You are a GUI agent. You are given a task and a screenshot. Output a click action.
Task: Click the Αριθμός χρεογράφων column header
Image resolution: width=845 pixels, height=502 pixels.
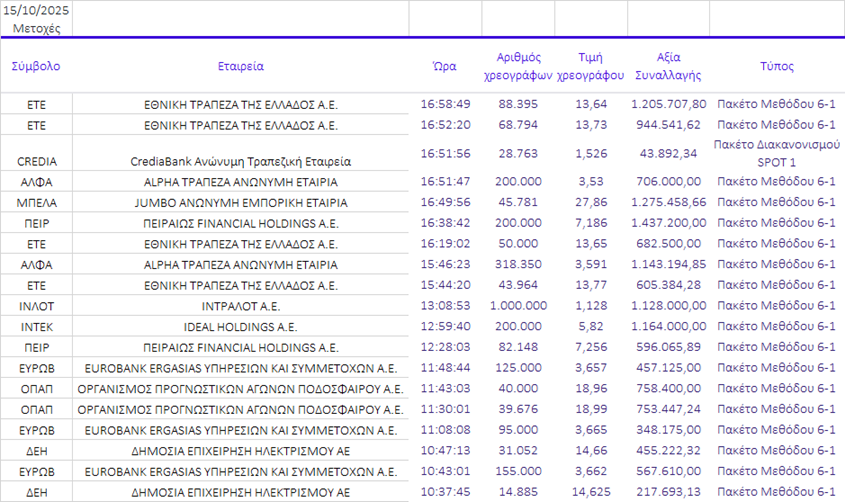click(x=518, y=66)
